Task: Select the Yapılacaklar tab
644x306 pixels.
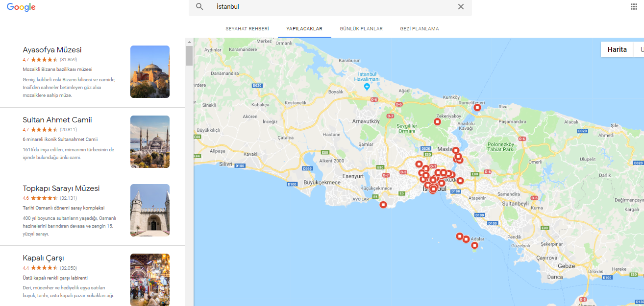Action: [304, 29]
